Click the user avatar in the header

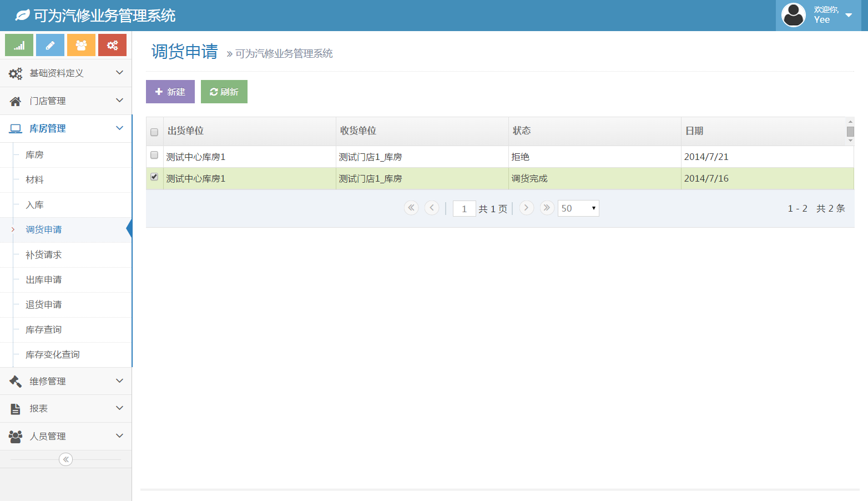[x=793, y=15]
